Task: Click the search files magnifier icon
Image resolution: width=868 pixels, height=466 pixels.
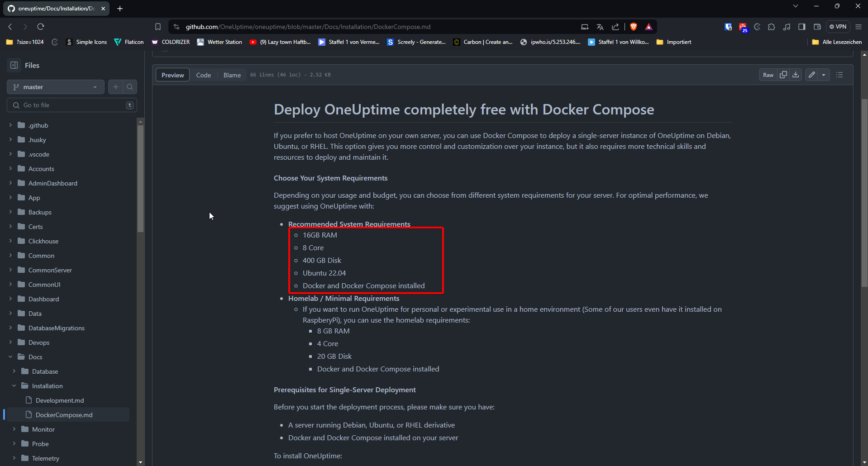Action: (130, 87)
